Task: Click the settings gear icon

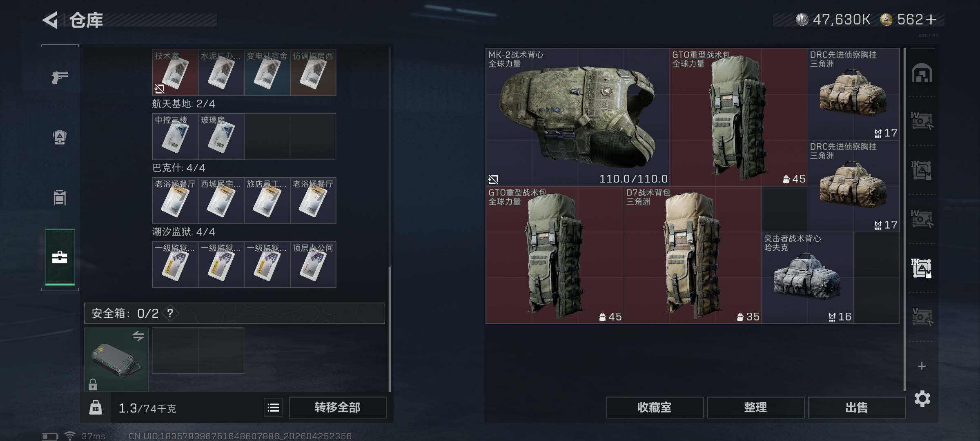Action: point(922,399)
